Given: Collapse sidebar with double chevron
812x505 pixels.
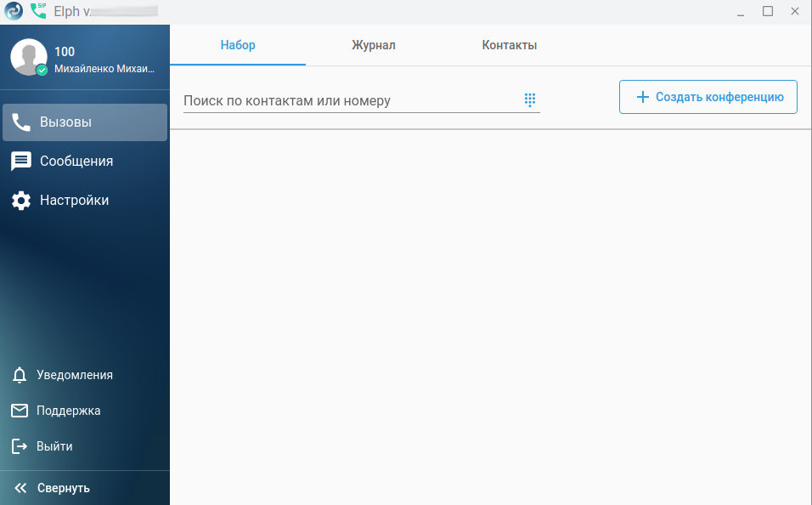Looking at the screenshot, I should point(20,488).
